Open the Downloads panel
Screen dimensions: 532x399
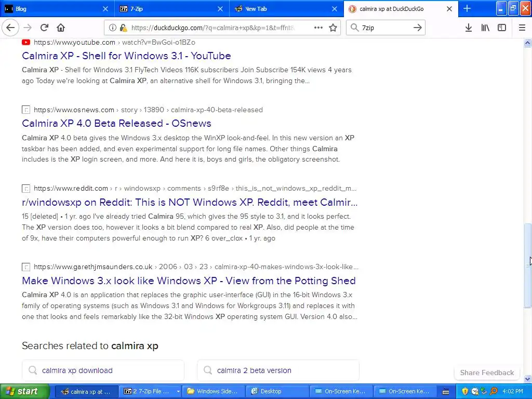pos(468,28)
